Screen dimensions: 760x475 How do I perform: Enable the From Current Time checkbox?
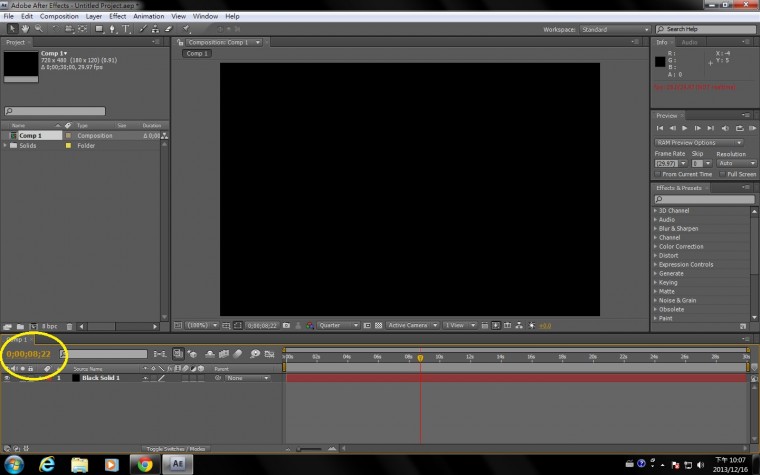tap(659, 174)
